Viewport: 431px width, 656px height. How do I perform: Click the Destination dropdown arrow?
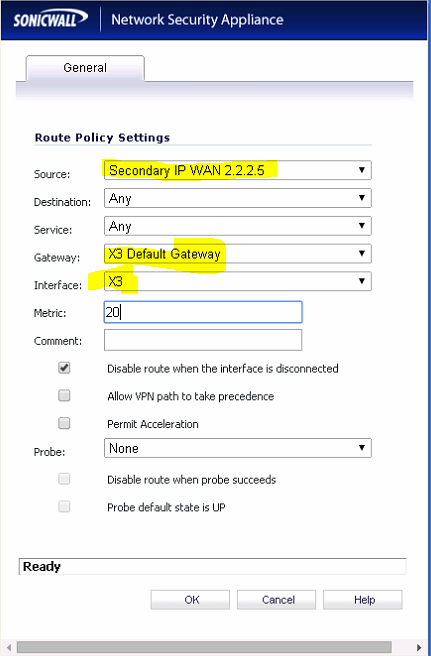(x=362, y=197)
